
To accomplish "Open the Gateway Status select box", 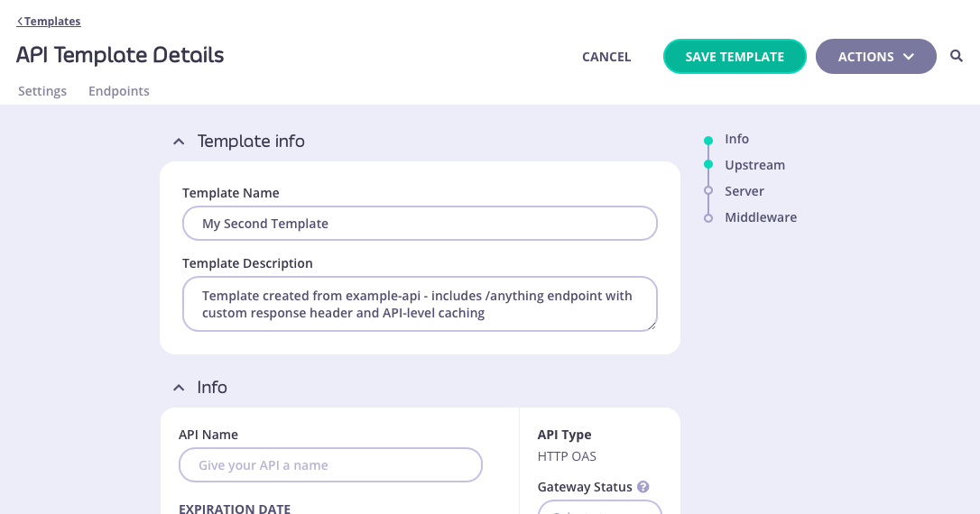I will pos(600,508).
